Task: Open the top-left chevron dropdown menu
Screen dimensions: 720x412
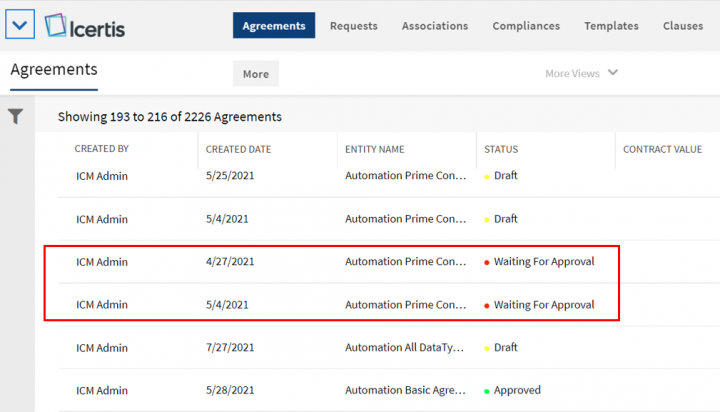Action: click(x=20, y=24)
